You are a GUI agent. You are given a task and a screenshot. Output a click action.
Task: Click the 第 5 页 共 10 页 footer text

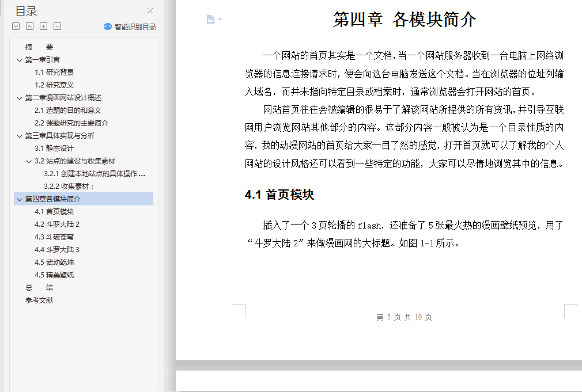404,317
